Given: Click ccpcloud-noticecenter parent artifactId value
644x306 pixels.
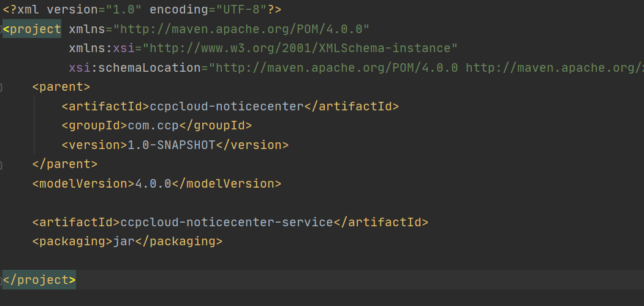Looking at the screenshot, I should 227,107.
